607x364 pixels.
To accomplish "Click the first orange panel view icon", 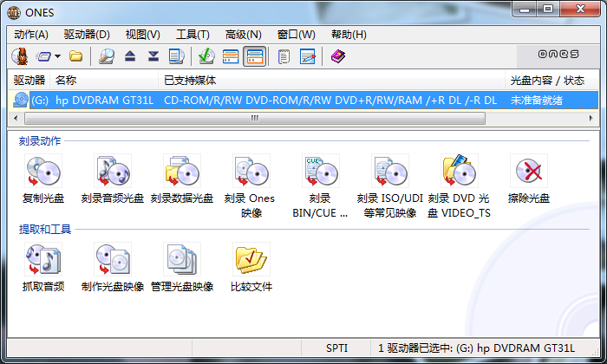I will pos(231,56).
